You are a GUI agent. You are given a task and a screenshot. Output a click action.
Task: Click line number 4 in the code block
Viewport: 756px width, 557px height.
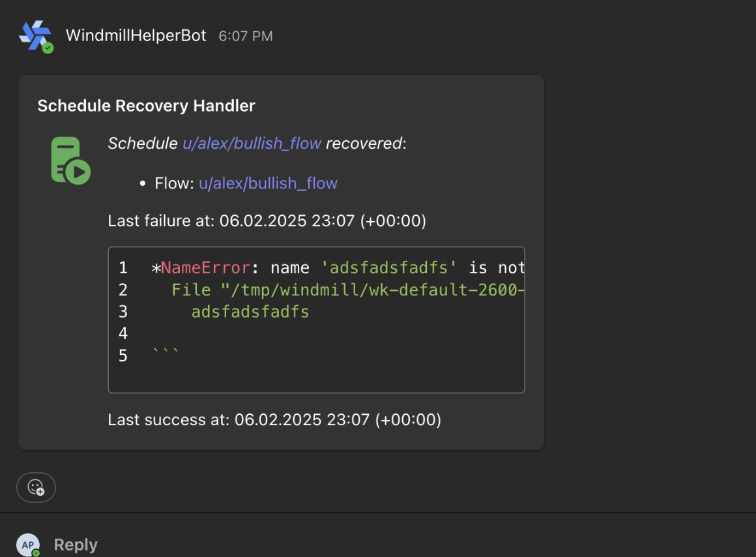tap(123, 334)
